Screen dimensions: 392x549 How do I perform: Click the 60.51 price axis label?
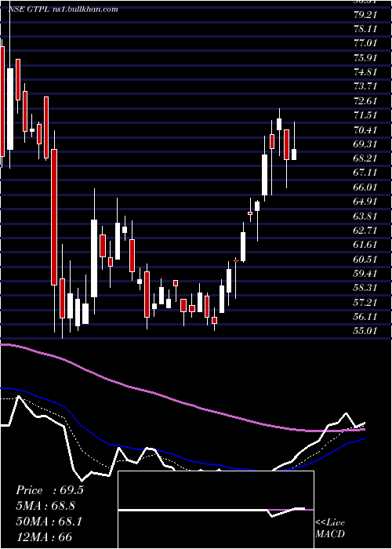(365, 259)
